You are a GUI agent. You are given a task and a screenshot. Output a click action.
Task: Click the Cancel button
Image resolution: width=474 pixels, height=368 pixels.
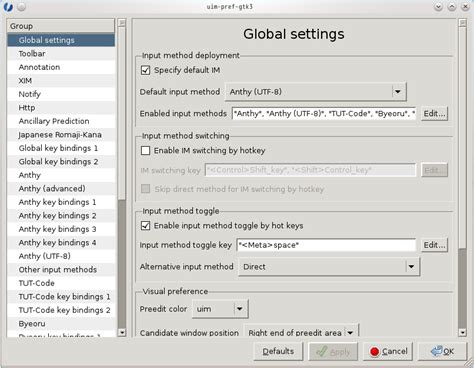(x=388, y=351)
